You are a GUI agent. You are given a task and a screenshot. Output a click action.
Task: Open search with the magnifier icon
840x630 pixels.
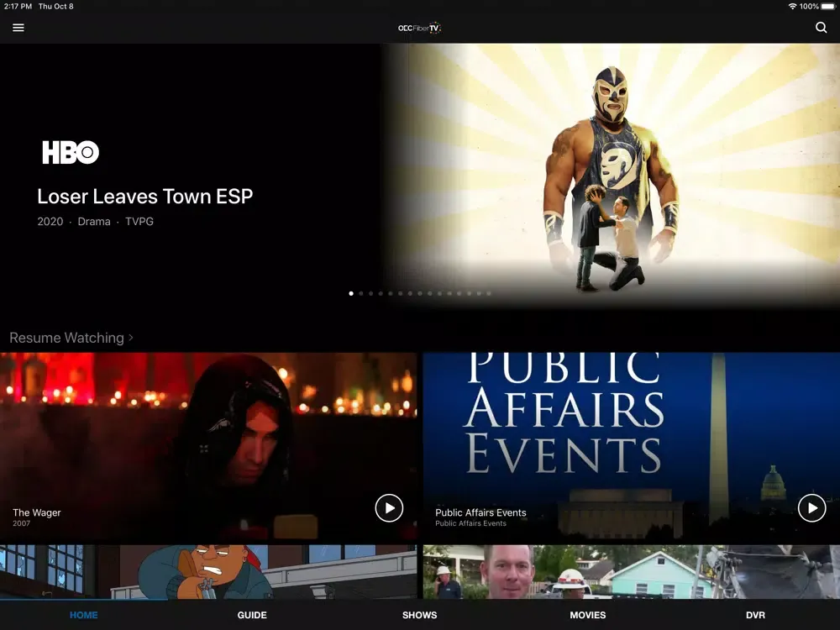click(821, 28)
